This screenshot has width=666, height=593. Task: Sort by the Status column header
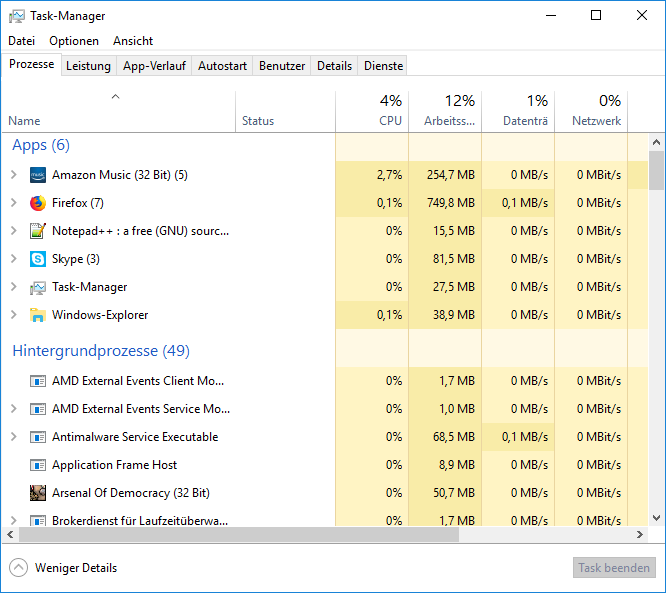285,111
